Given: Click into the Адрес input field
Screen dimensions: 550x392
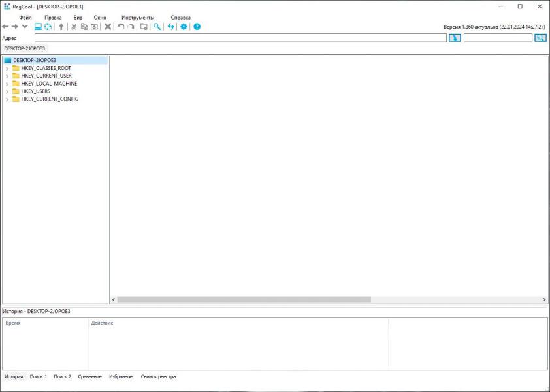Looking at the screenshot, I should 240,38.
